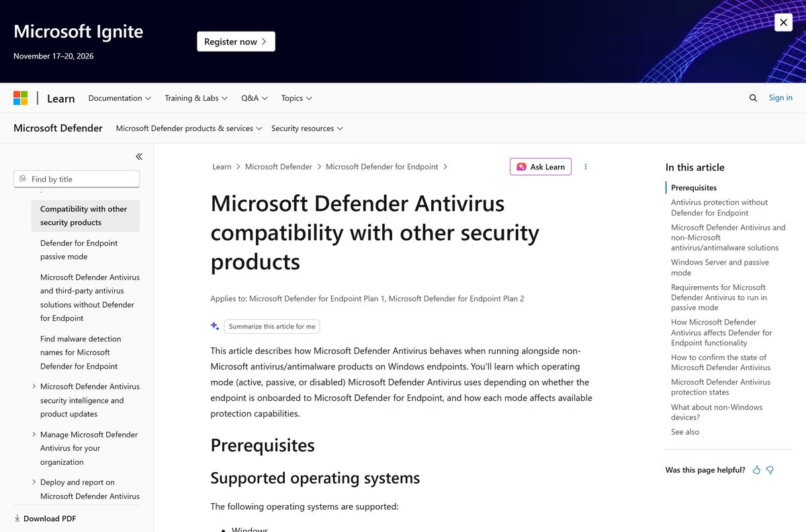Jump to non-Microsoft antivirus/antimalware solutions section
Image resolution: width=806 pixels, height=532 pixels.
(x=728, y=238)
